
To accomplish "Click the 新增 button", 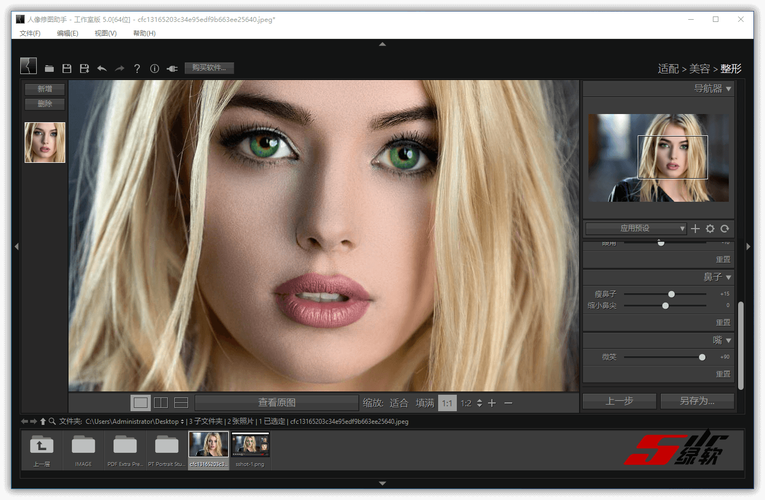I will (x=45, y=89).
